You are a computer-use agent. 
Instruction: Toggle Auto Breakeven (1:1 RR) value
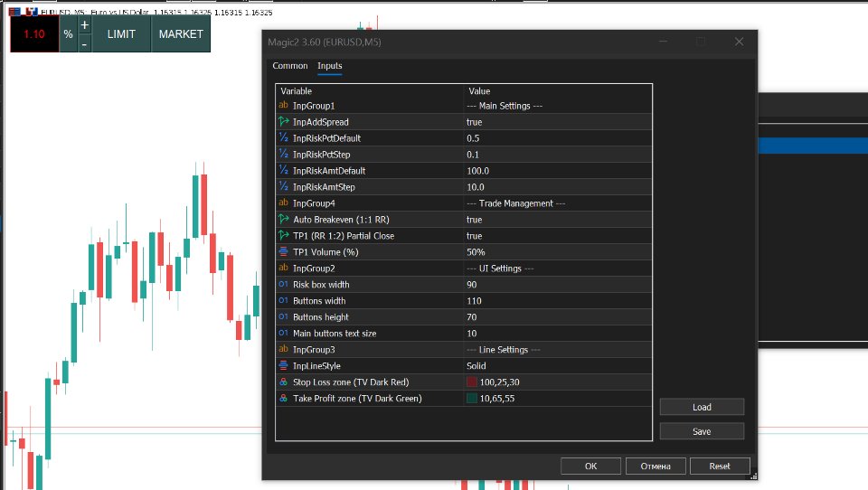click(x=558, y=220)
